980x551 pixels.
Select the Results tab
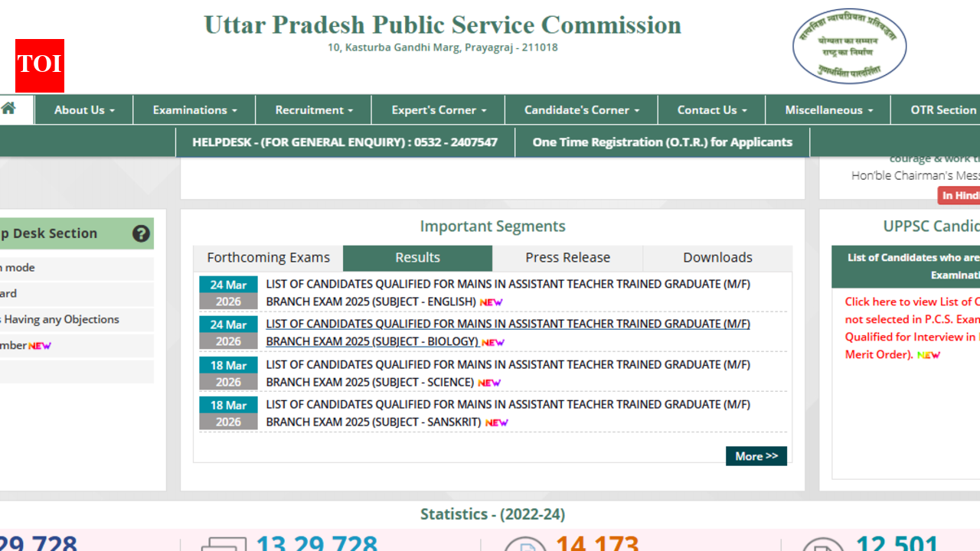417,258
